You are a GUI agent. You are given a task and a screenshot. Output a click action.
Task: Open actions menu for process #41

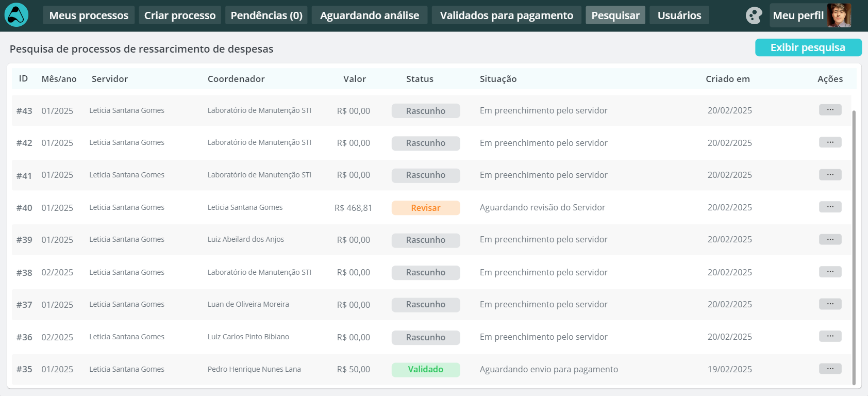[x=830, y=175]
